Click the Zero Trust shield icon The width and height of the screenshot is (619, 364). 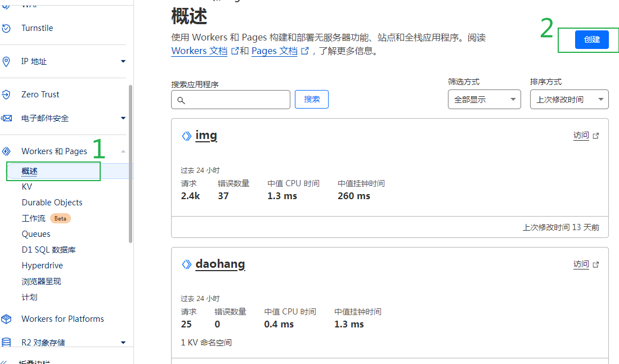pos(6,95)
